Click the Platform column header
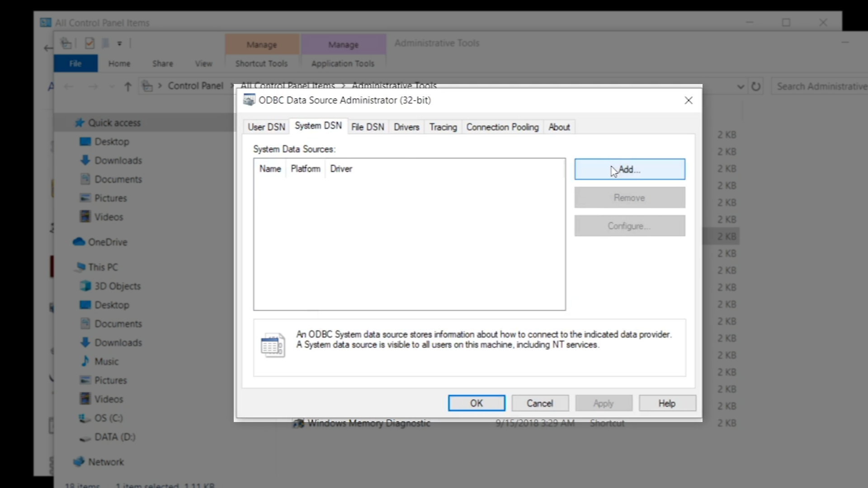 305,169
